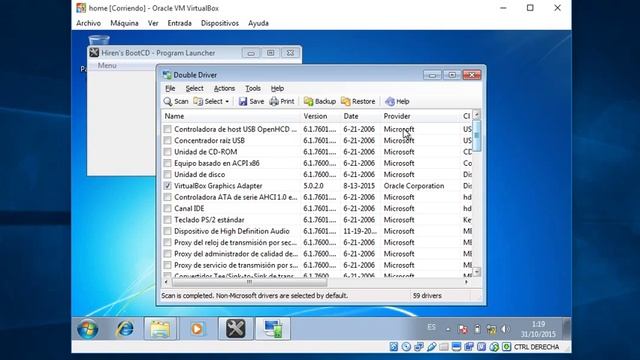The height and width of the screenshot is (360, 640).
Task: Click the Backup toolbar button
Action: click(320, 101)
